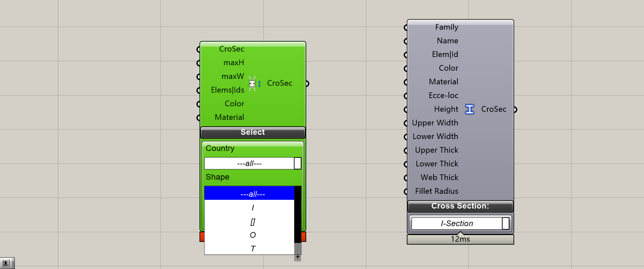Click the I-Section dropdown arrow box
The image size is (644, 269).
pos(506,223)
